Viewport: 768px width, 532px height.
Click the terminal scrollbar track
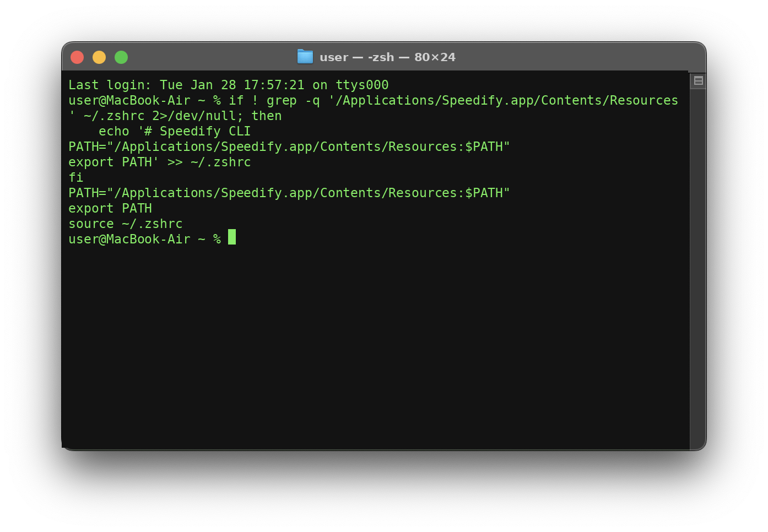point(698,270)
